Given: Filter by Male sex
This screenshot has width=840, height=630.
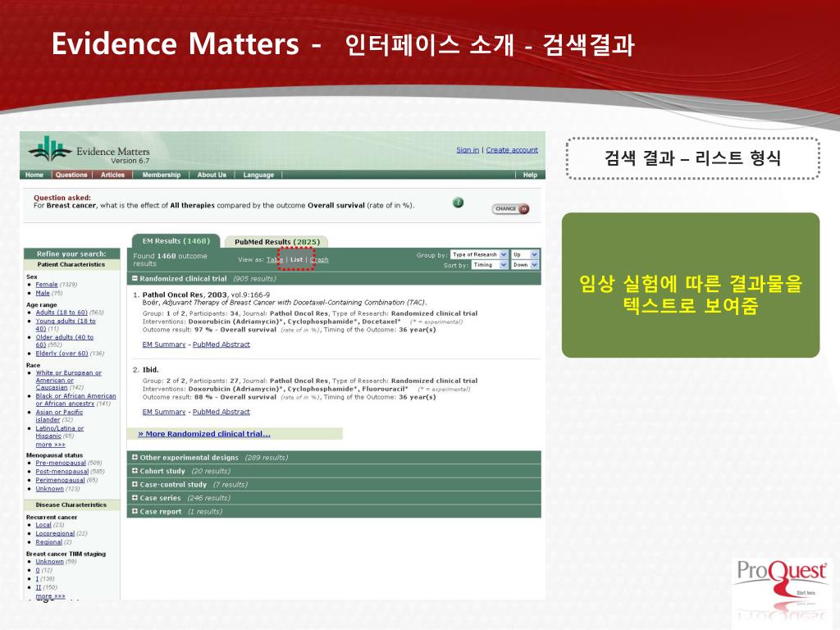Looking at the screenshot, I should (x=43, y=293).
